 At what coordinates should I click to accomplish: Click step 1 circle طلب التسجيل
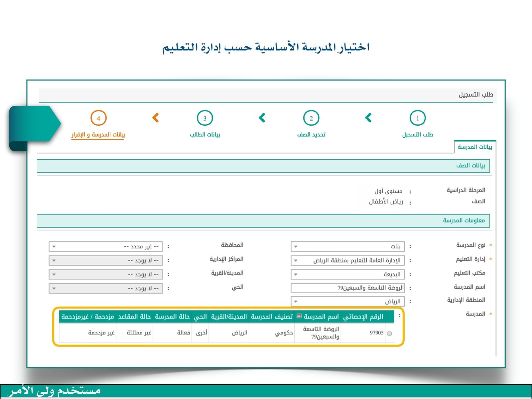(x=418, y=118)
